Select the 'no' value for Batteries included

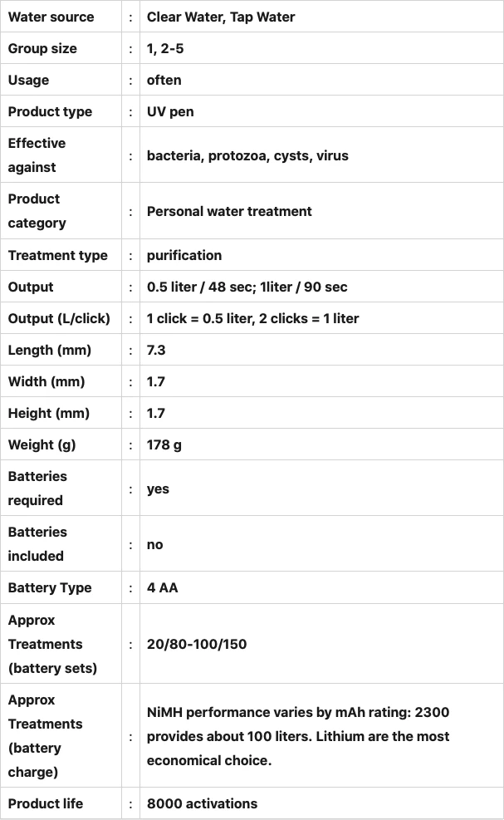point(155,544)
